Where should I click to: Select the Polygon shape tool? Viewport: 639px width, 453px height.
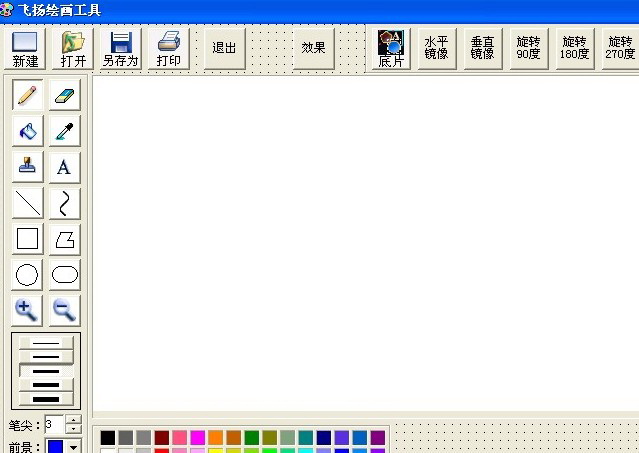65,239
